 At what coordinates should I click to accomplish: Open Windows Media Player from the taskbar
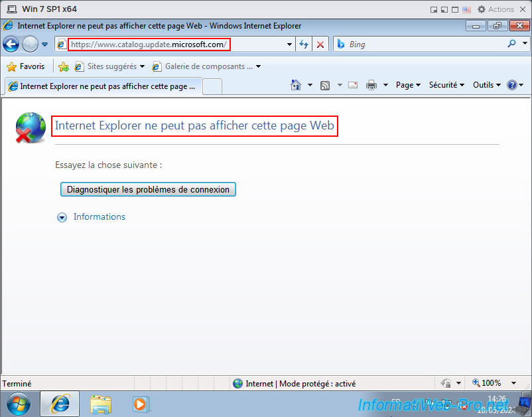140,403
